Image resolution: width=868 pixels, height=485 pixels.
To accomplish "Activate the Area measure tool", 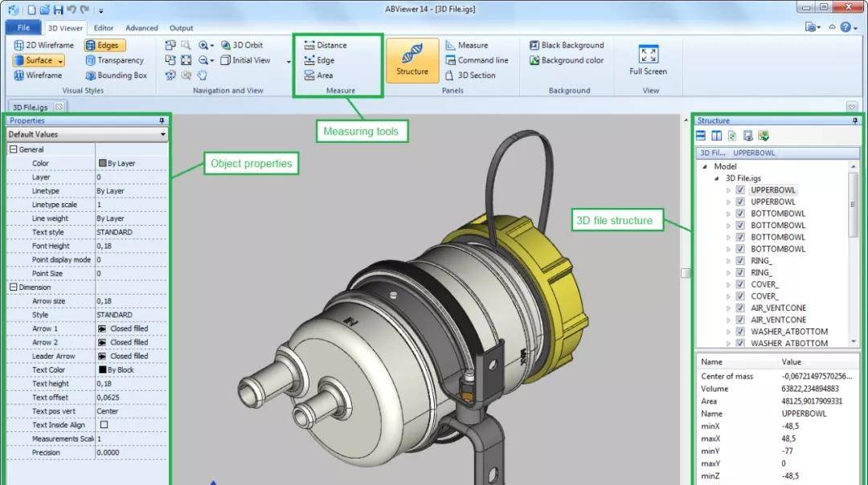I will 318,75.
